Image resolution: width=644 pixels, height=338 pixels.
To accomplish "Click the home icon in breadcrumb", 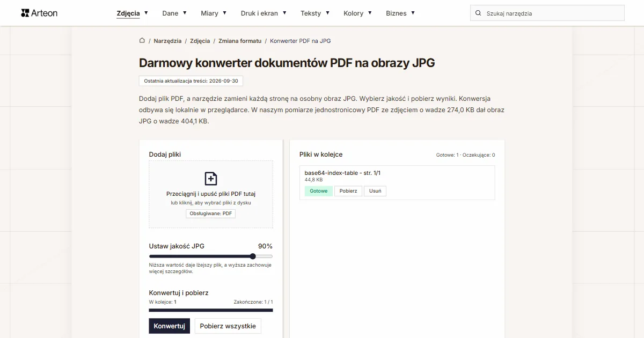I will [142, 40].
